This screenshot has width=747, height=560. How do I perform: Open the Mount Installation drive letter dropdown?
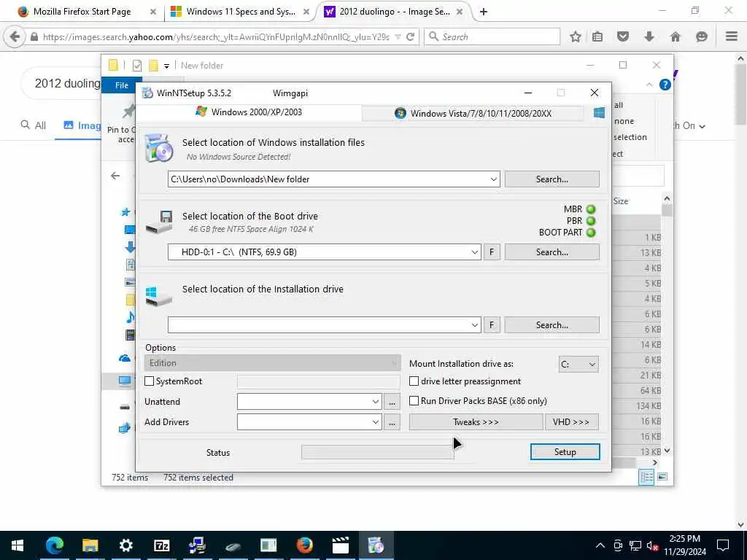click(x=592, y=365)
